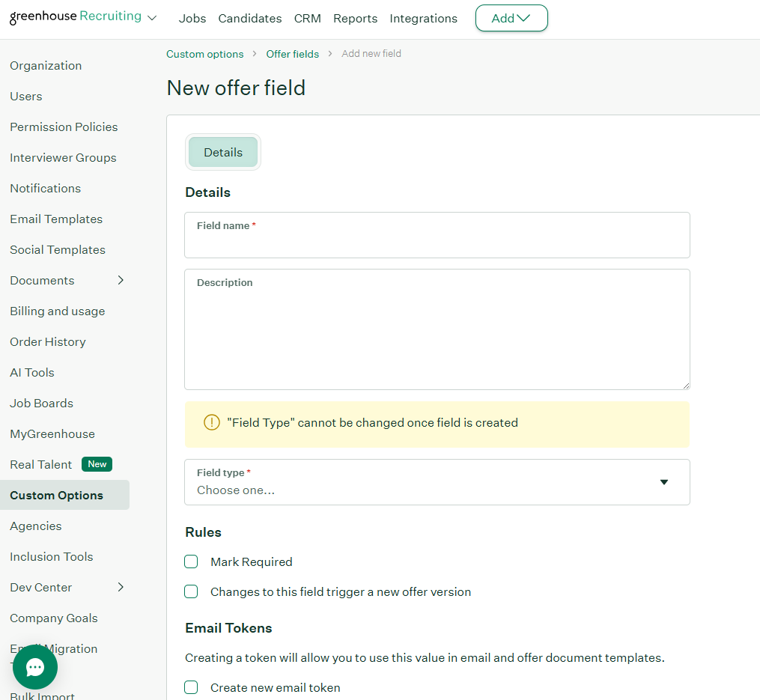This screenshot has height=700, width=760.
Task: Open the Reports menu
Action: pos(355,19)
